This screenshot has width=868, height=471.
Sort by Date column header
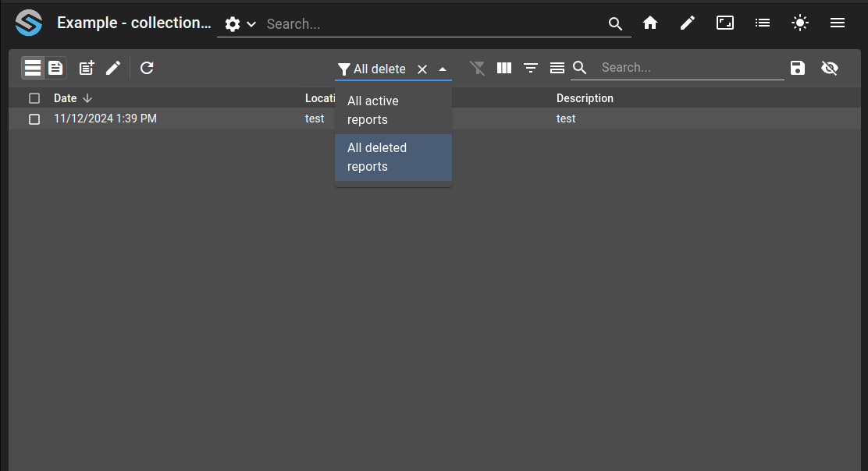(65, 98)
